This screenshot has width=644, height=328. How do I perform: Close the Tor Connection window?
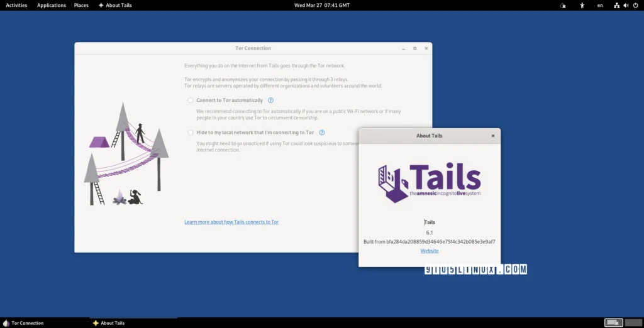[x=426, y=48]
